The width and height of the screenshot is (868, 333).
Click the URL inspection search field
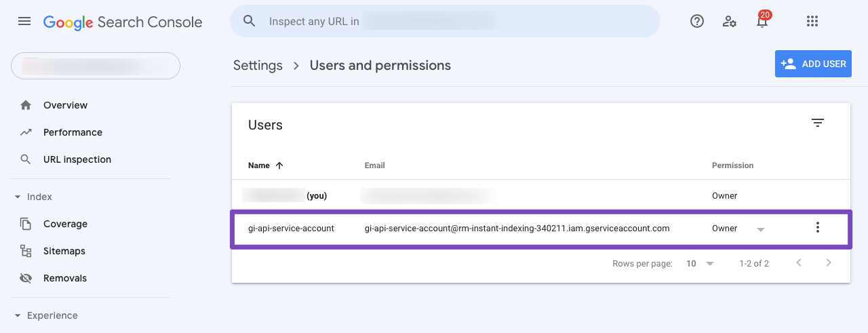click(445, 21)
